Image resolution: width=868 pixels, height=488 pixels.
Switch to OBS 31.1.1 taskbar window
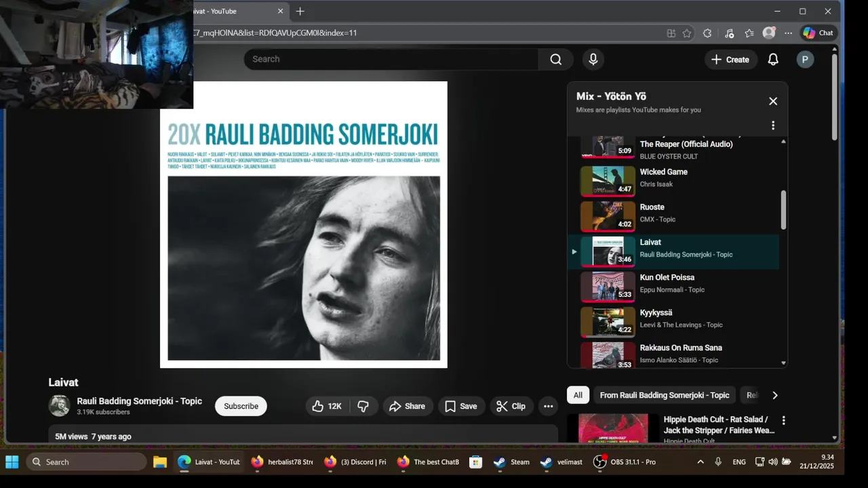click(x=625, y=462)
